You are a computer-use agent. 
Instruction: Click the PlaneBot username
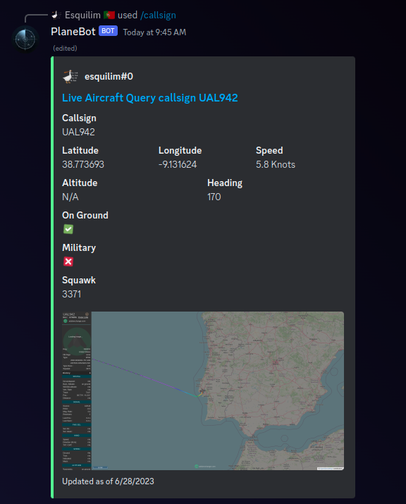point(73,32)
